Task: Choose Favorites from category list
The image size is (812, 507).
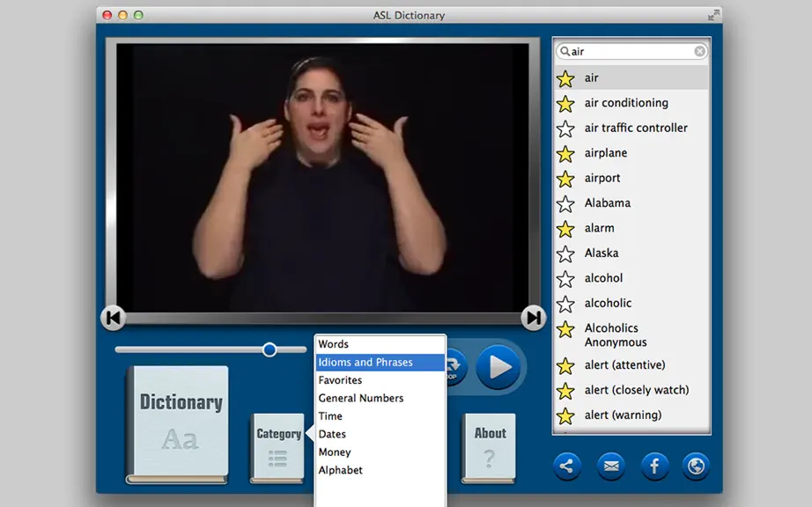Action: (x=380, y=380)
